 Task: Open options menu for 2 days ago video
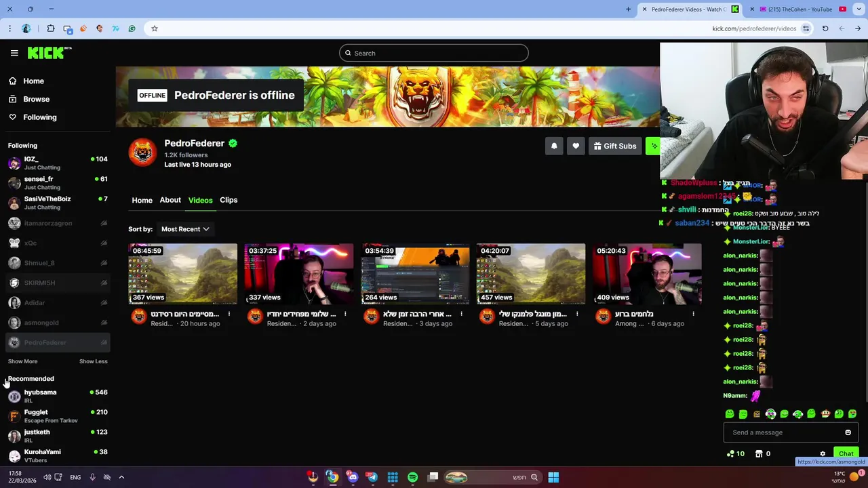point(345,314)
